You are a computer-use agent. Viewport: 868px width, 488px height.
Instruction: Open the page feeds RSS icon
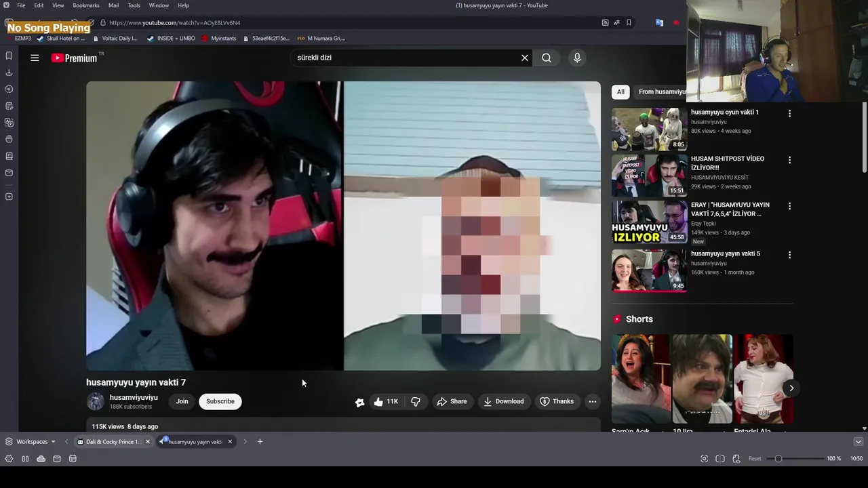(605, 22)
